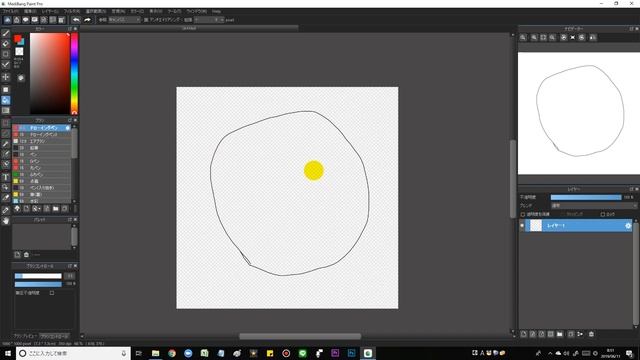
Task: Open the Help menu
Action: 216,11
